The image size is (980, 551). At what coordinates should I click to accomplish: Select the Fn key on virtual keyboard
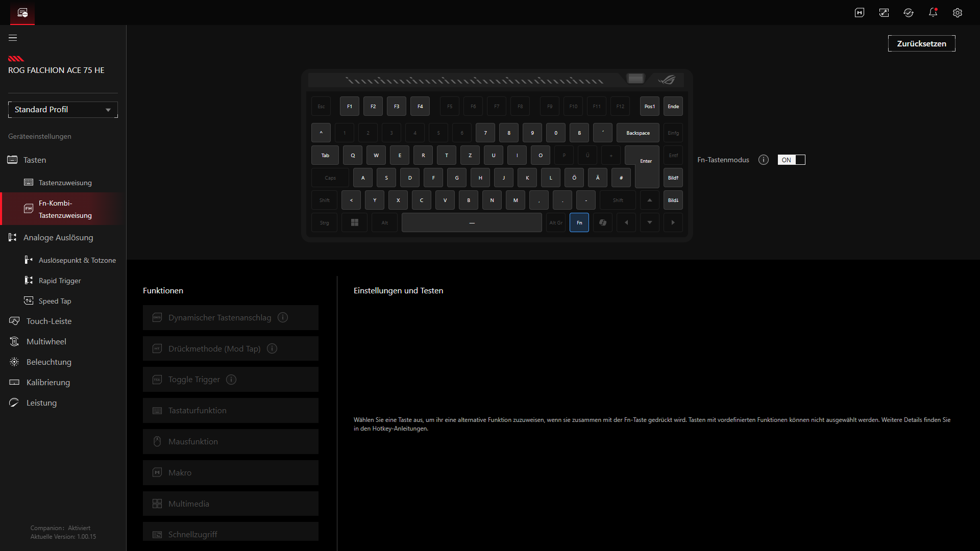coord(579,223)
